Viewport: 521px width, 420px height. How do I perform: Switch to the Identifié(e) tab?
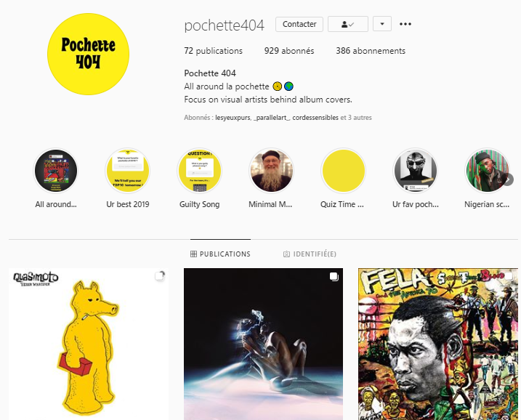(x=310, y=254)
